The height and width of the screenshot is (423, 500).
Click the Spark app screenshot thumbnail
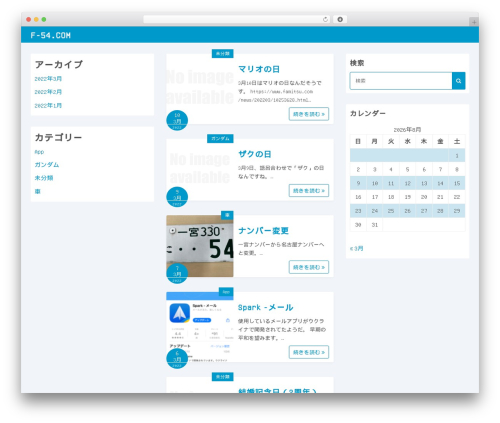point(200,327)
